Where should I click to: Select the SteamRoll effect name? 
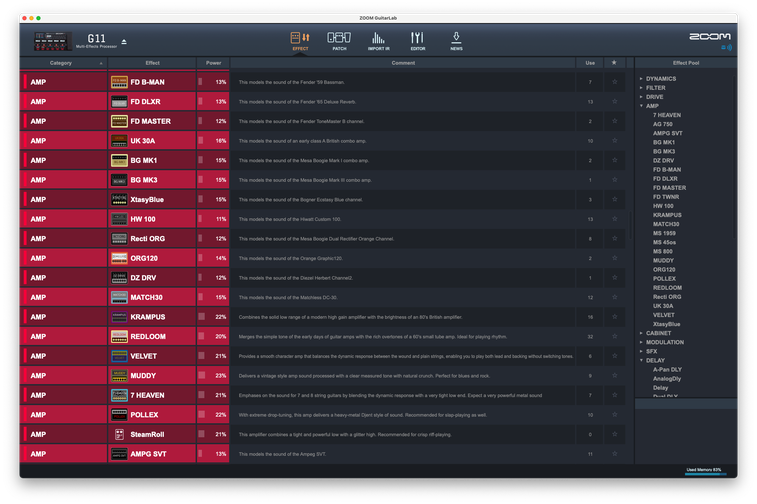[147, 434]
